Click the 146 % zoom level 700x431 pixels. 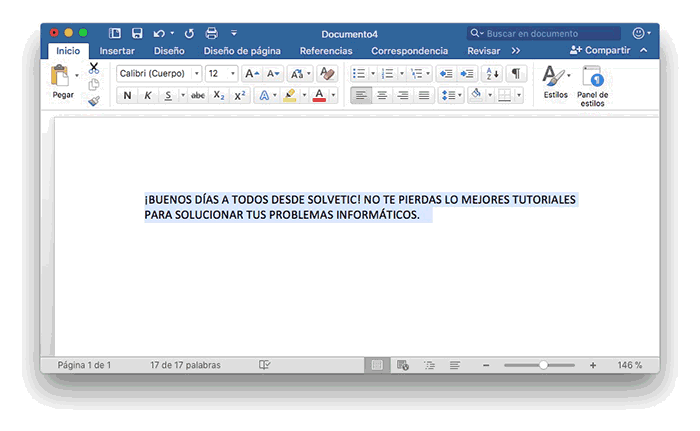[x=629, y=365]
